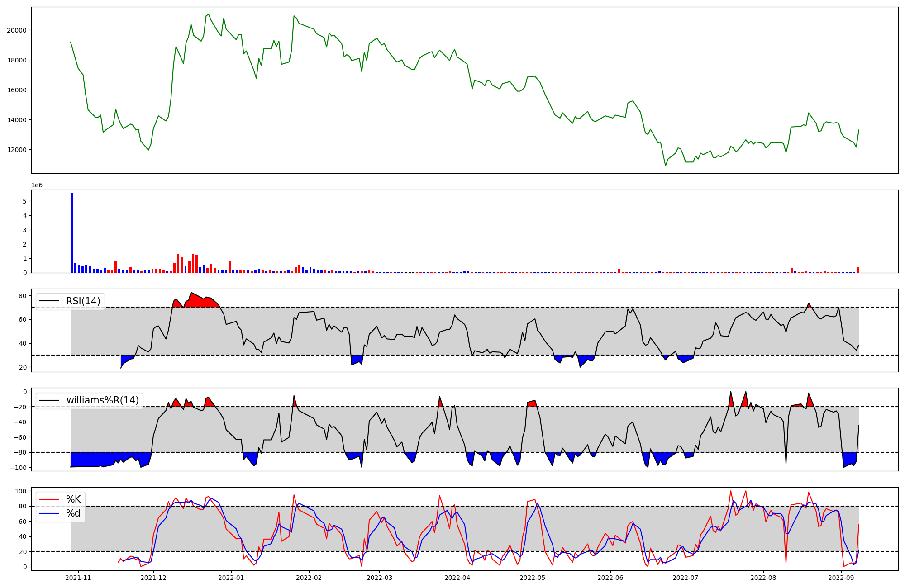Click the 1e6 scale label above volume chart
Image resolution: width=905 pixels, height=588 pixels.
[x=37, y=185]
